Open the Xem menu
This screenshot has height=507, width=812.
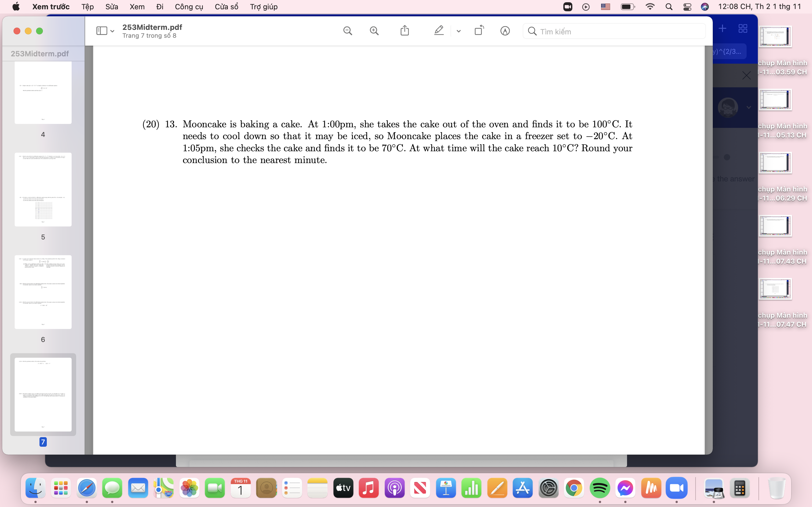tap(137, 6)
